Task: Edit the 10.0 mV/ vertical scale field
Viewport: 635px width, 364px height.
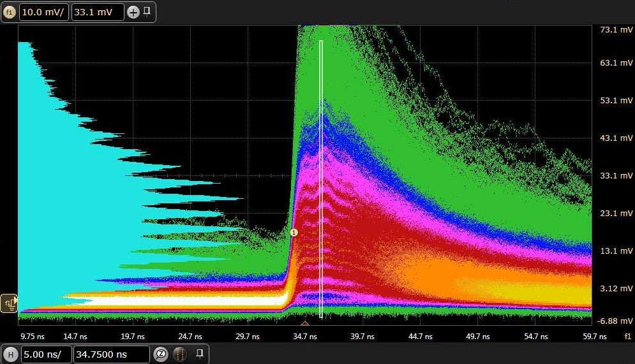Action: [x=43, y=12]
